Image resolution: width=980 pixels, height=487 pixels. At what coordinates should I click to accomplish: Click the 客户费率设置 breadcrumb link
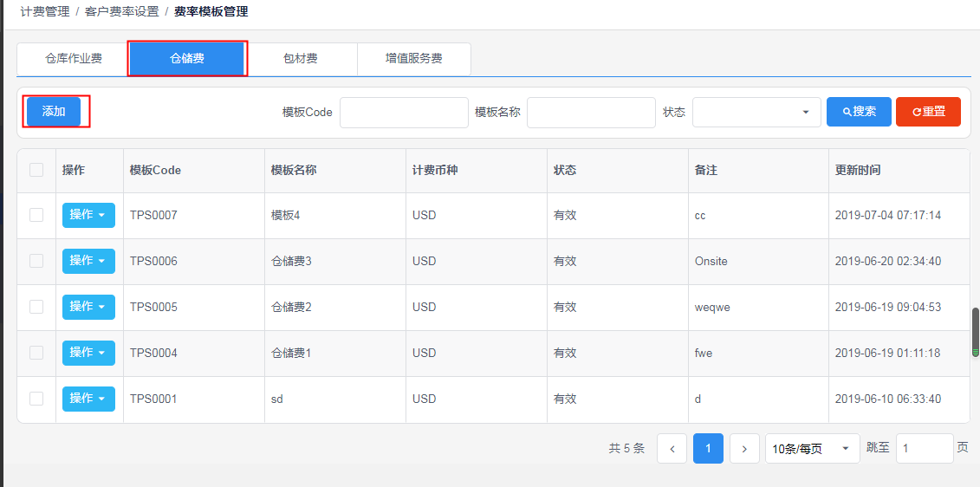122,11
